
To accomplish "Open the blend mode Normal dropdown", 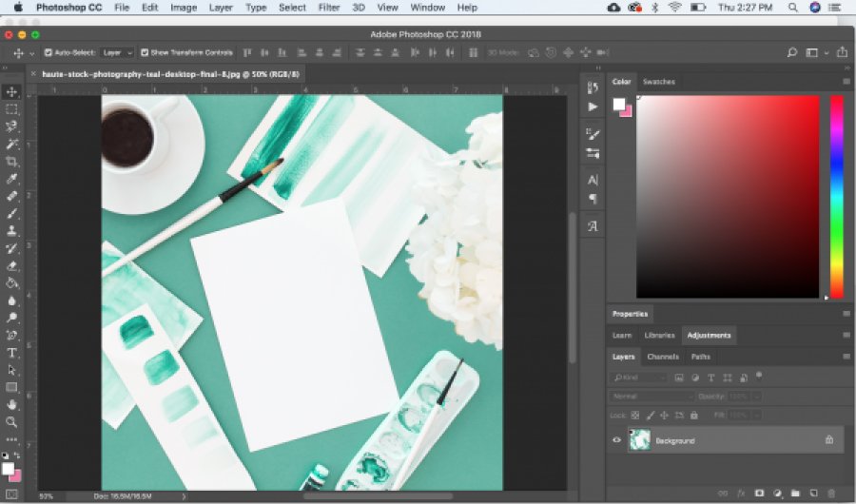I will (652, 396).
